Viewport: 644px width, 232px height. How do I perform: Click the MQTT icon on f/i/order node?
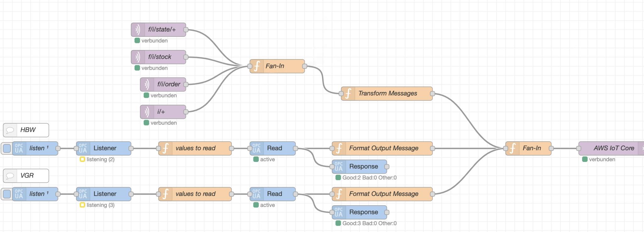(147, 85)
